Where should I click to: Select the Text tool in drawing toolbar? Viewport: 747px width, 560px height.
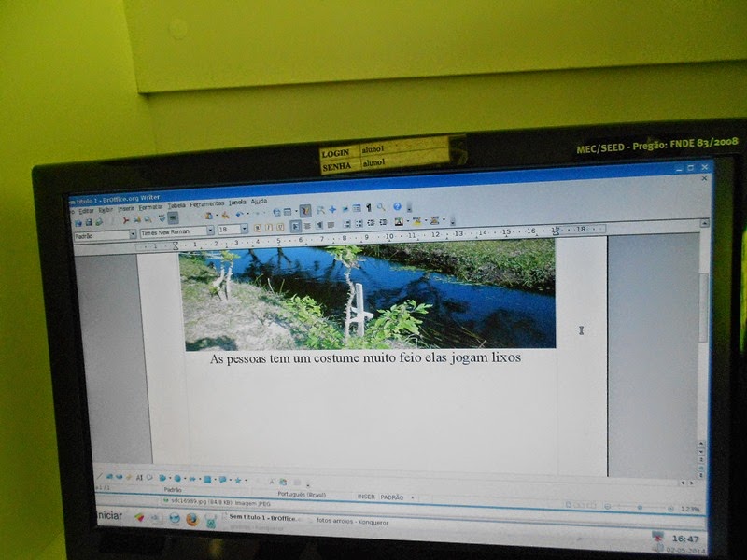coord(139,477)
